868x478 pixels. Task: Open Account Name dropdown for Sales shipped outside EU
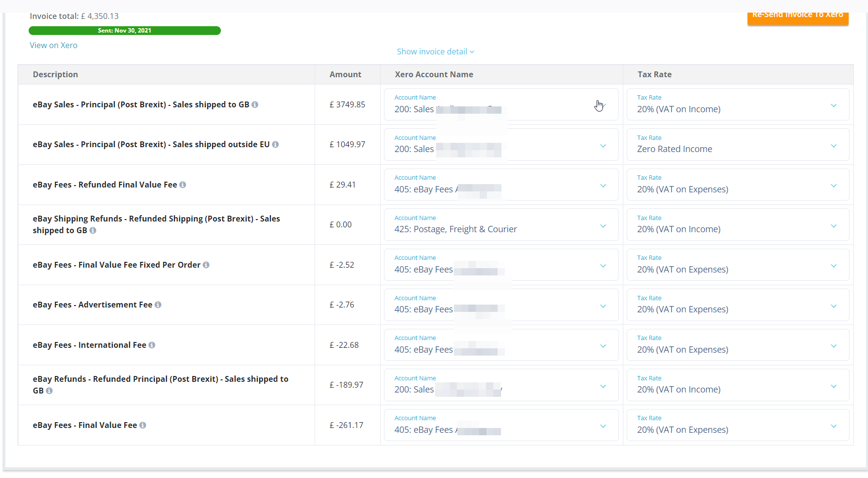pos(501,145)
